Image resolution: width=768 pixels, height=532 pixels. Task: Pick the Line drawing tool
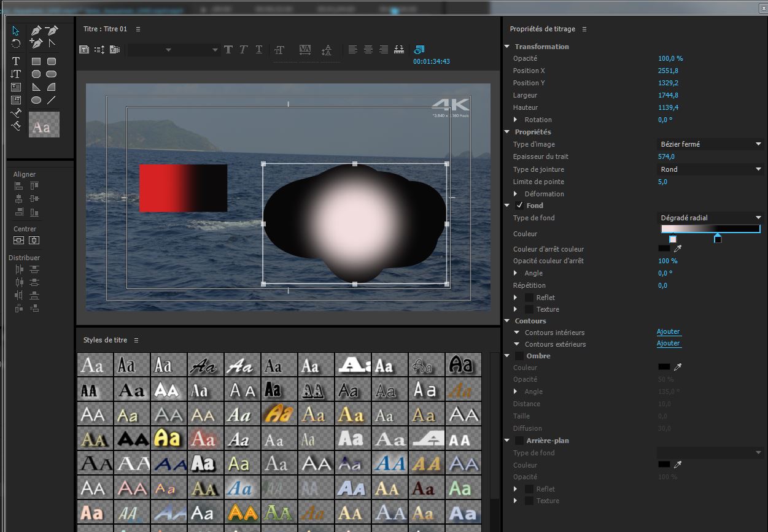52,100
